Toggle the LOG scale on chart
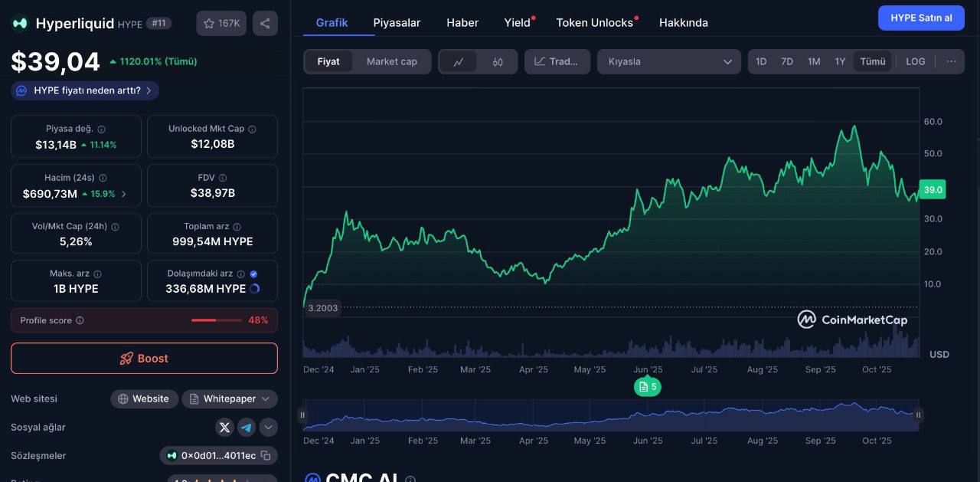This screenshot has width=980, height=482. (x=915, y=61)
